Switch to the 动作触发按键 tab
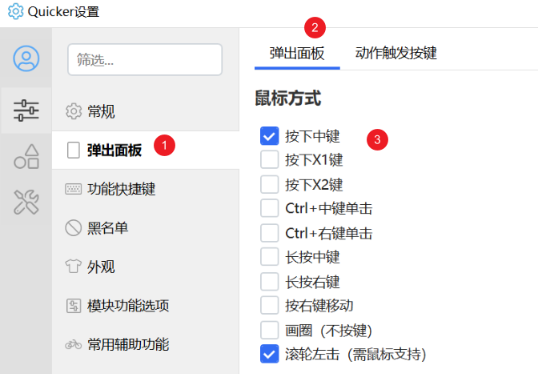 [396, 53]
